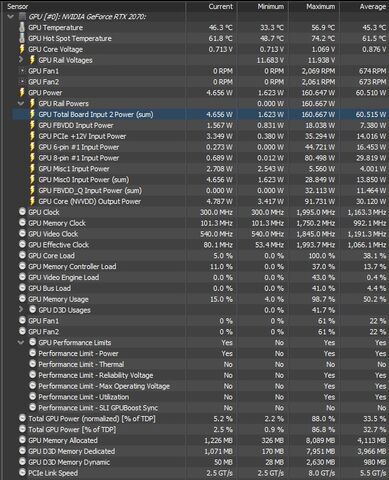Viewport: 389px width, 480px height.
Task: Click the Minimum column header
Action: pos(270,6)
